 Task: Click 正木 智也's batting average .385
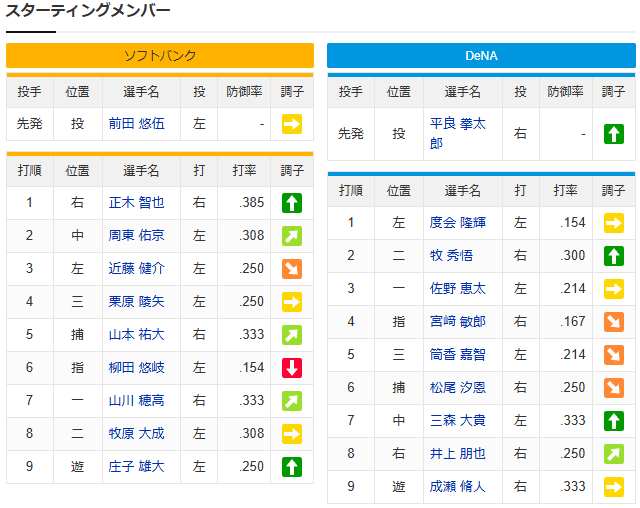tap(252, 202)
